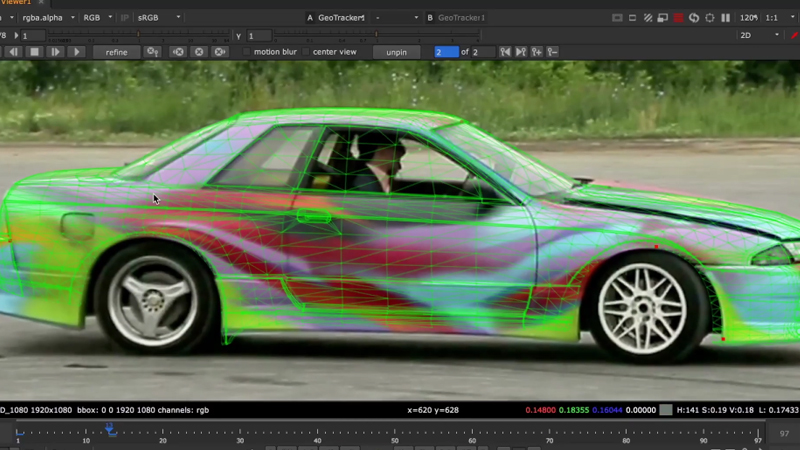Open the rgba.alpha channel dropdown
Image resolution: width=800 pixels, height=450 pixels.
45,18
